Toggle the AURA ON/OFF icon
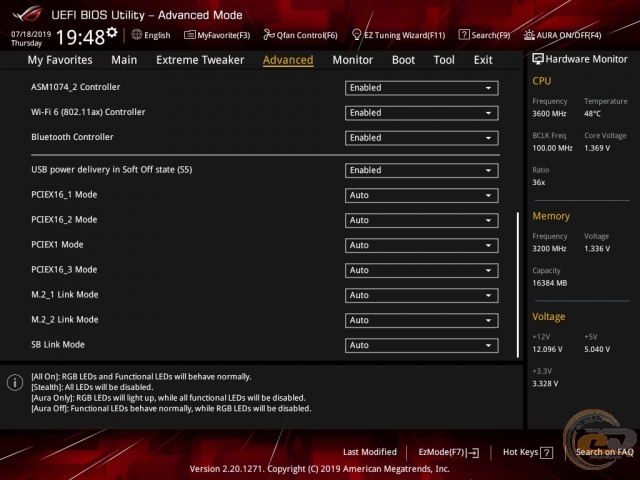This screenshot has width=640, height=480. [x=529, y=35]
